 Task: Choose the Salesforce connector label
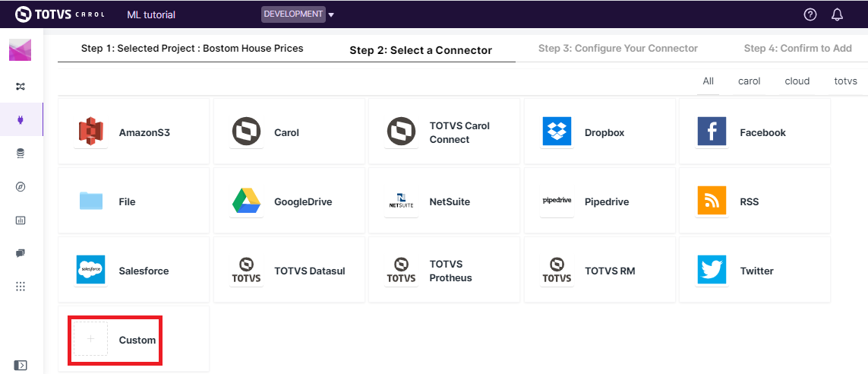[x=144, y=271]
